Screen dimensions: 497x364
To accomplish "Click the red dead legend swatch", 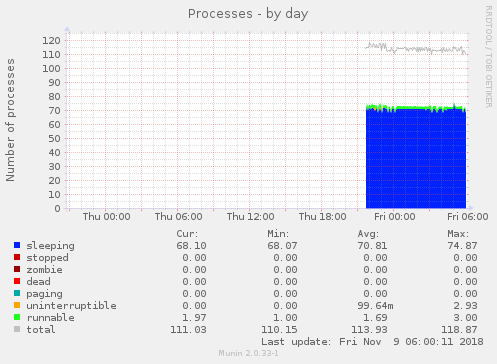I will (x=17, y=281).
